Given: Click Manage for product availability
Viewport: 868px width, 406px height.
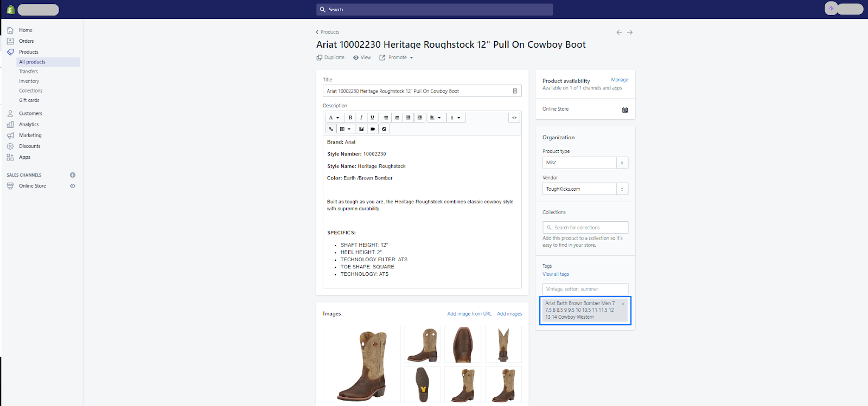Looking at the screenshot, I should [x=620, y=80].
